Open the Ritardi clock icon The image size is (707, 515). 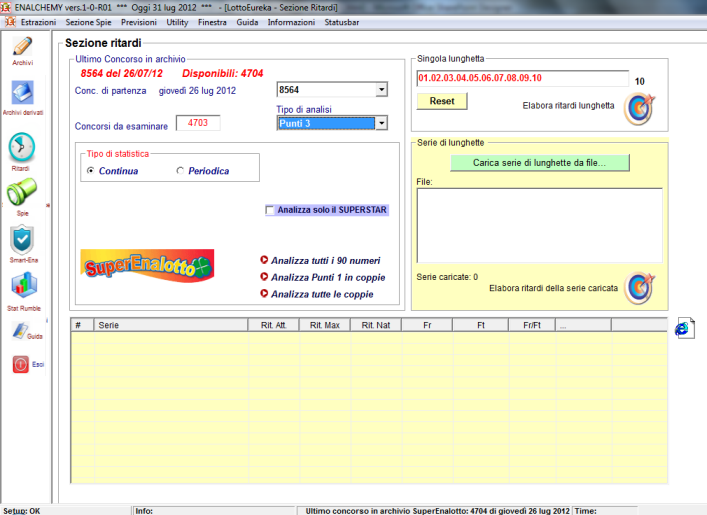point(21,147)
